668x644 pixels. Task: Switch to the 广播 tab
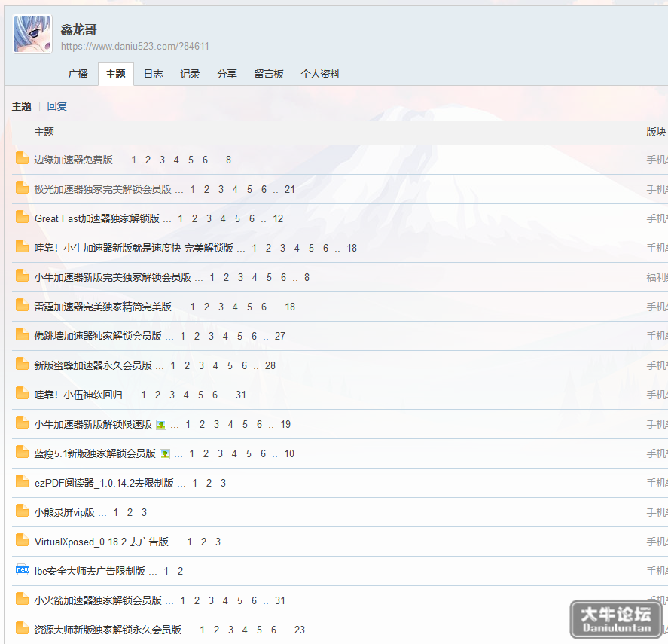pyautogui.click(x=78, y=74)
